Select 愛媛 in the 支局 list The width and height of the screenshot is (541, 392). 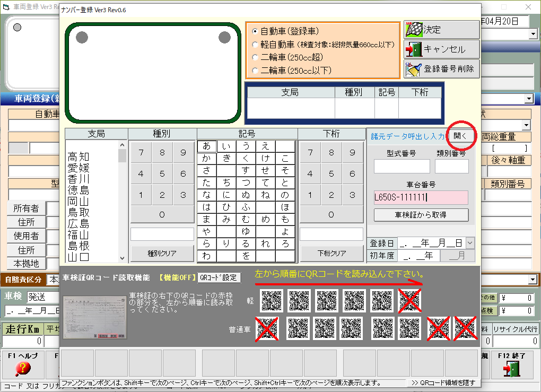(78, 168)
